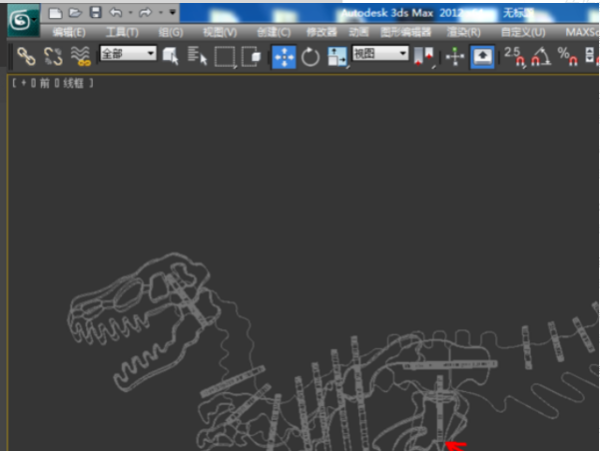Toggle the 2.5 Snaps button

515,57
